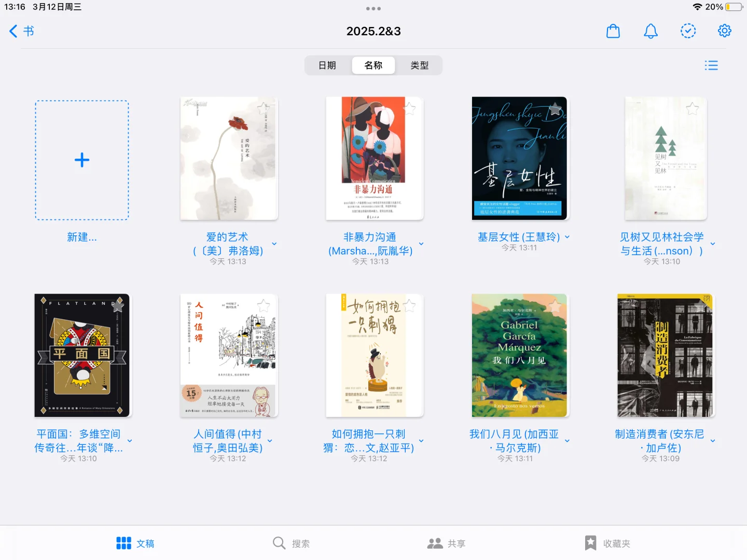Expand options chevron for 人间值得

270,441
